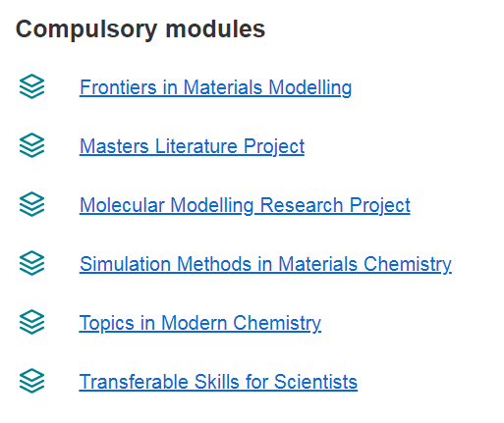Screen dimensions: 504x423
Task: Click the module icon beside Transferable Skills for Scientists
Action: (31, 381)
